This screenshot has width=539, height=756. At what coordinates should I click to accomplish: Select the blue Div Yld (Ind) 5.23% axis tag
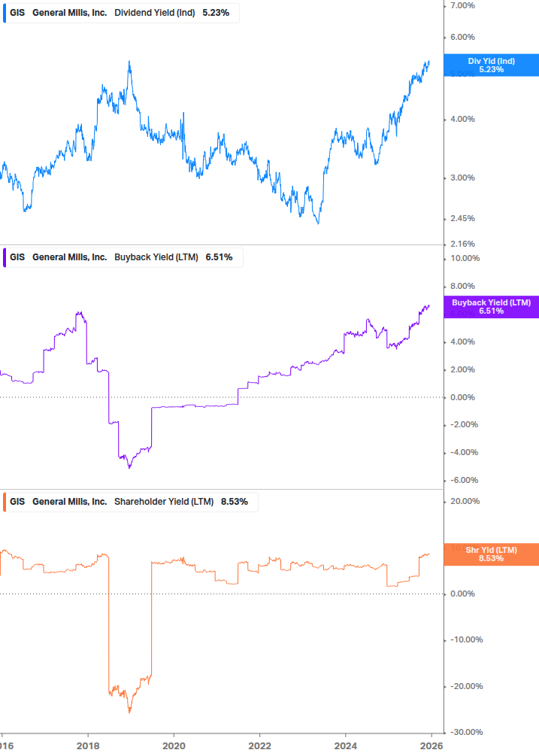(491, 65)
